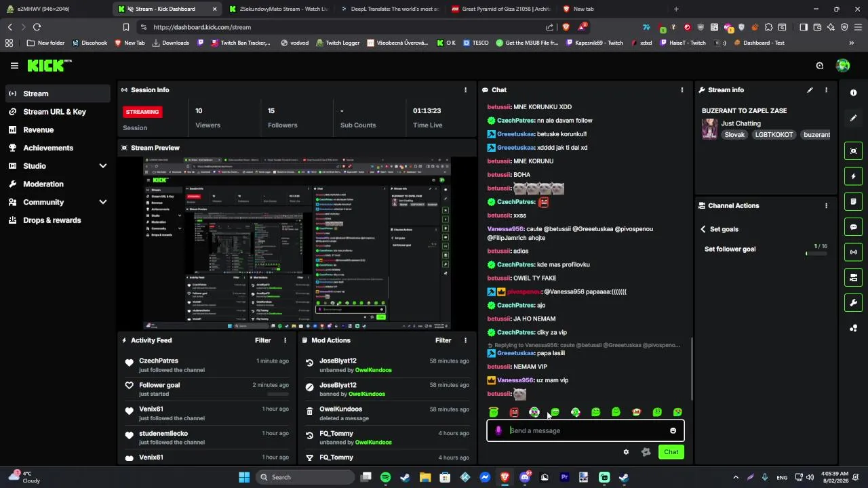Viewport: 868px width, 488px height.
Task: Click the info icon in right sidebar
Action: point(854,93)
